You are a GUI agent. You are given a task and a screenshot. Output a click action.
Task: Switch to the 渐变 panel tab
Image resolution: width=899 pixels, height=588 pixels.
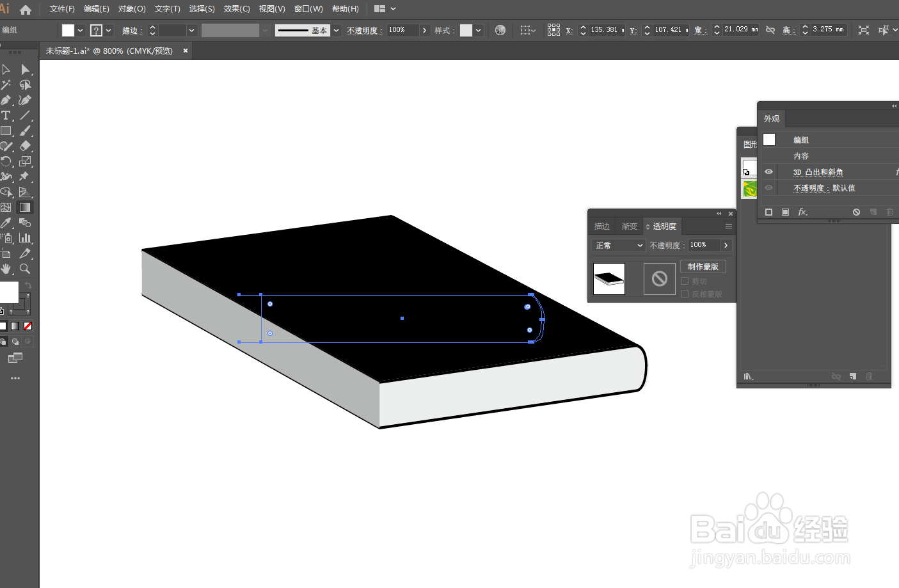pos(630,226)
